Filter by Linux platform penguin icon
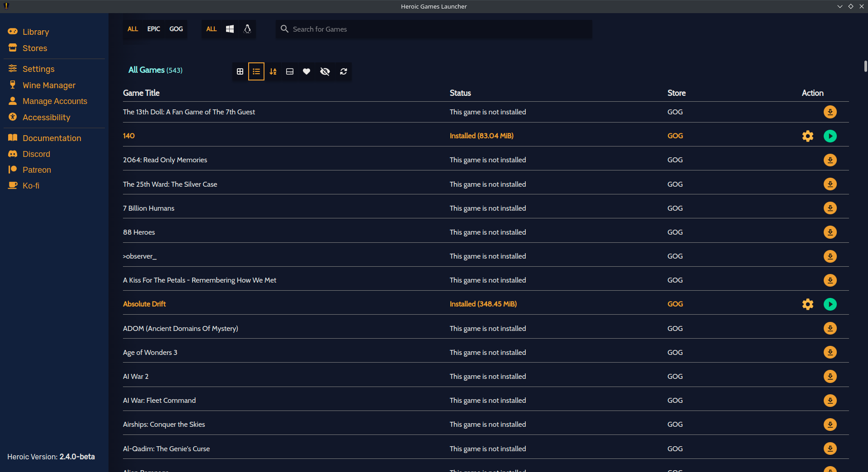The width and height of the screenshot is (868, 472). [x=247, y=29]
